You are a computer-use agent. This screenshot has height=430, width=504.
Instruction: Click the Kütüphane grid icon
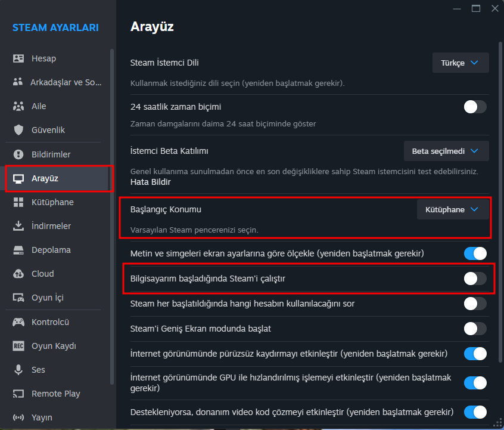(x=18, y=202)
